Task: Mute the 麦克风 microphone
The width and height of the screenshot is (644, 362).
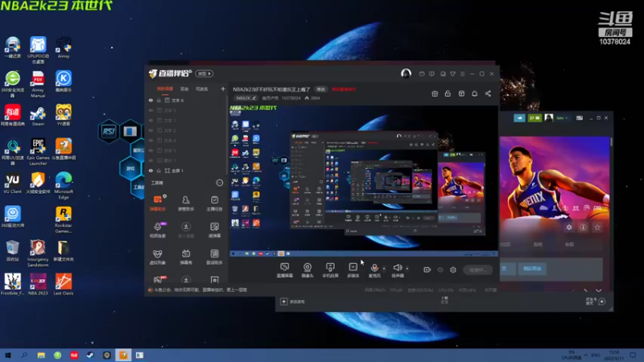Action: click(x=374, y=270)
